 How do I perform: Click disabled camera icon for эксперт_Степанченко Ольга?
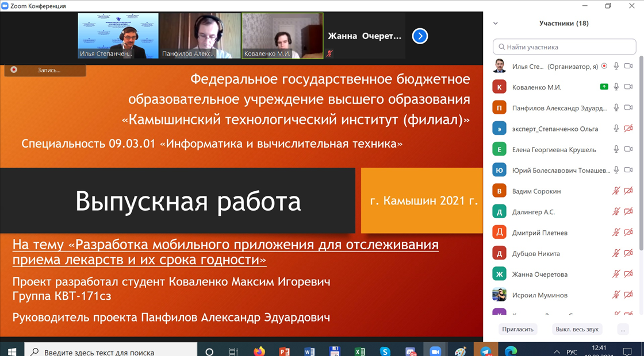(628, 129)
